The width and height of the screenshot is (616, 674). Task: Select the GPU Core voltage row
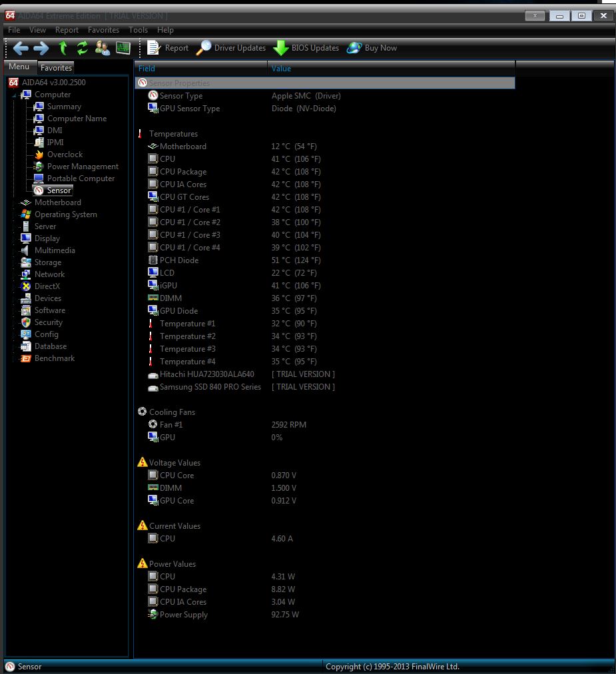pyautogui.click(x=325, y=501)
